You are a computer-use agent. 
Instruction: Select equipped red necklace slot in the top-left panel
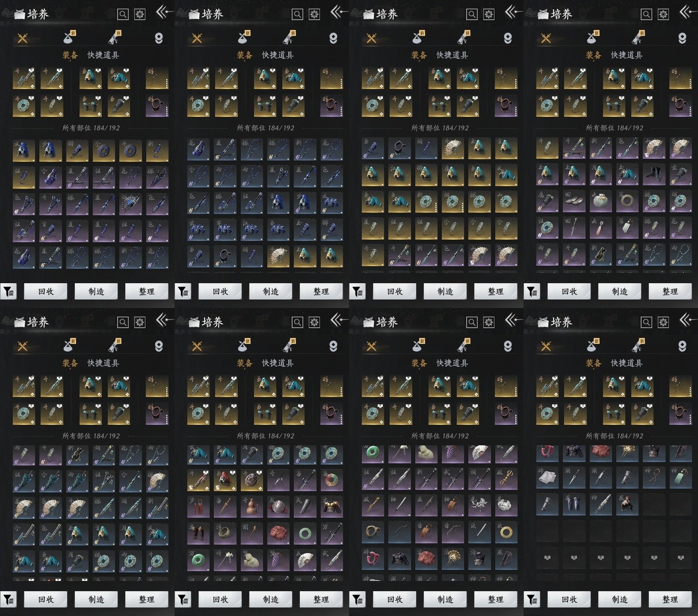157,106
